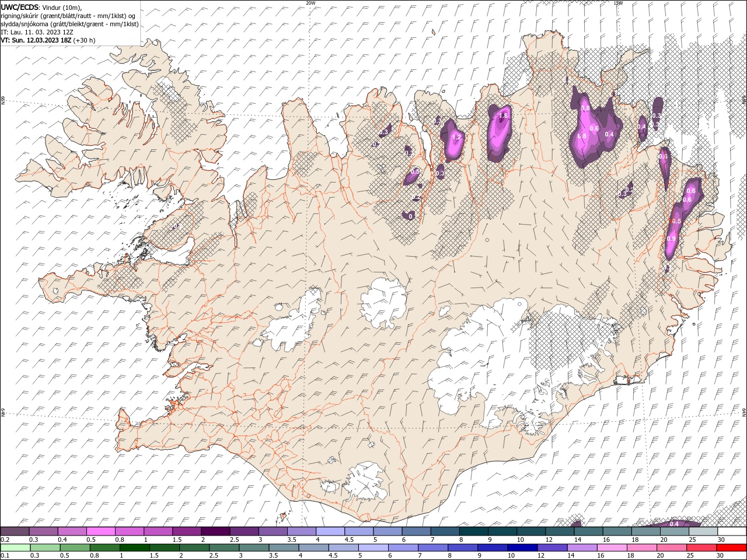Viewport: 747px width, 560px height.
Task: Select the bright pink swatch above 0.5, upper row
Action: click(x=100, y=531)
